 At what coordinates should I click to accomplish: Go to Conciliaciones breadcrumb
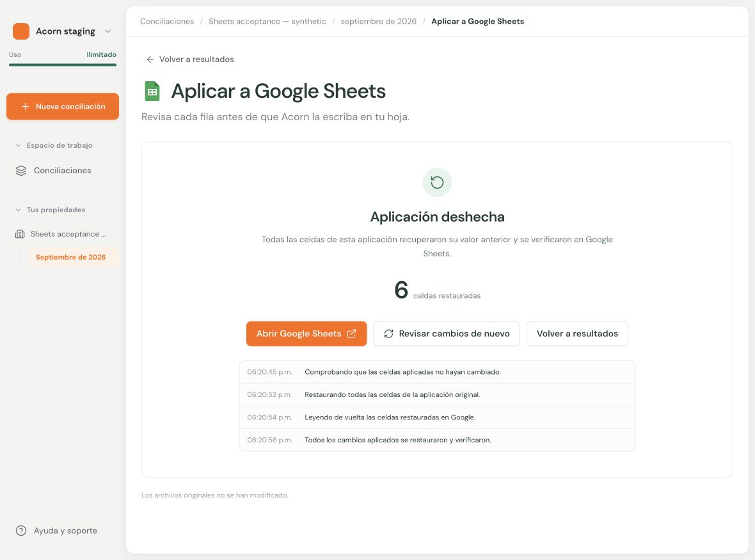tap(167, 21)
